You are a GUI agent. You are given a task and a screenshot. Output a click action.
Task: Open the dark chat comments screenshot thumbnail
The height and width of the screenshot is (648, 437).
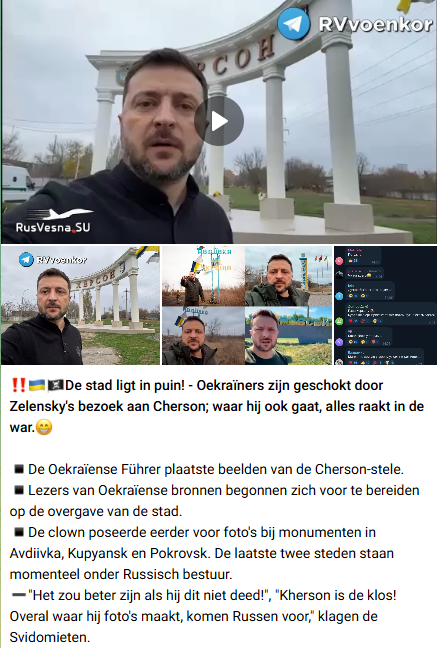pyautogui.click(x=385, y=305)
